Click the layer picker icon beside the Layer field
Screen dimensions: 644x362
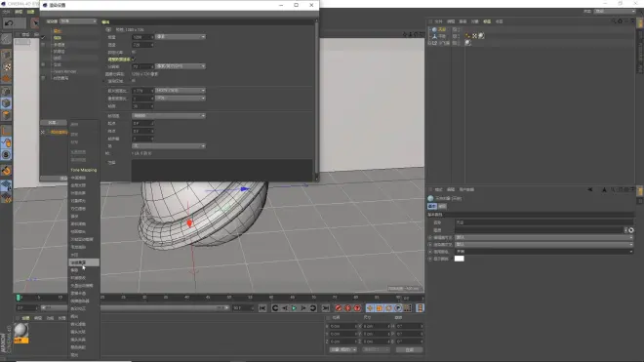[631, 230]
